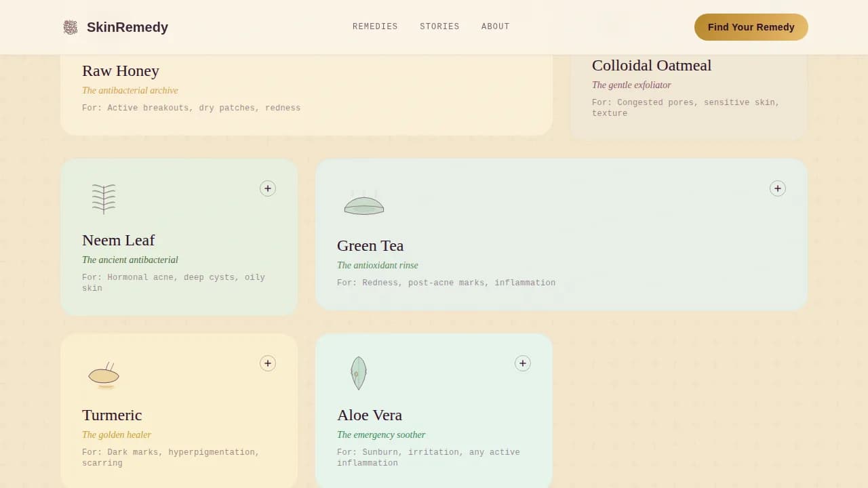The image size is (868, 488).
Task: Expand the Aloe Vera remedy card
Action: point(523,363)
